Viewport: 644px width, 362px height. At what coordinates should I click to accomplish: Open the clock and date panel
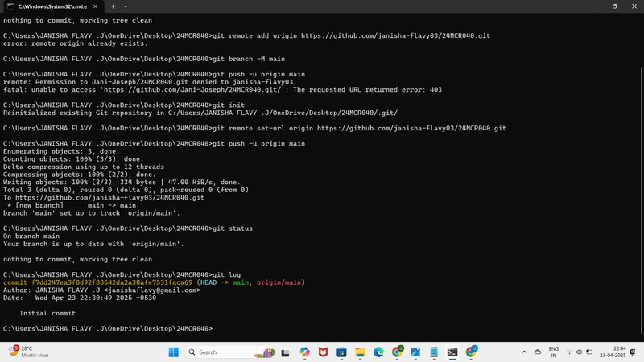pos(613,352)
